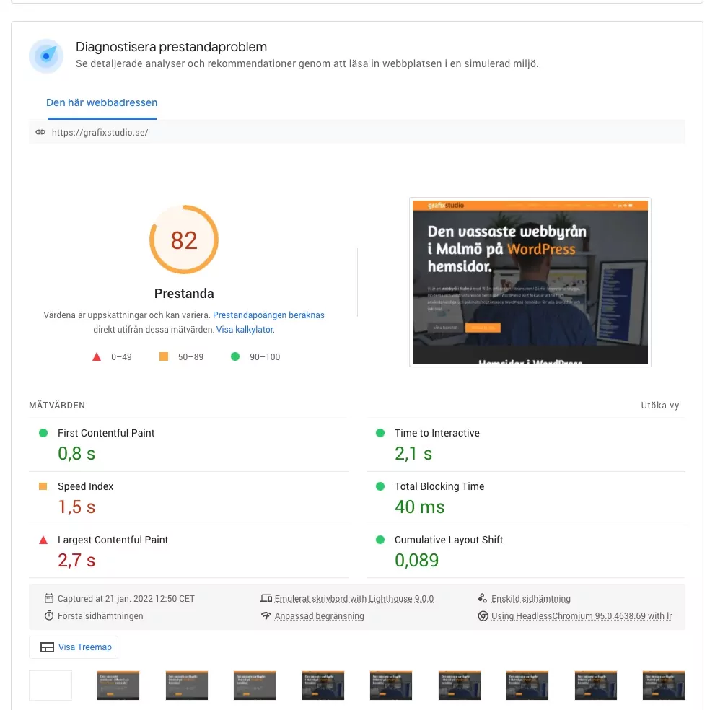This screenshot has height=710, width=728.
Task: Click the devices icon by Emulerat skrivbord
Action: tap(266, 598)
